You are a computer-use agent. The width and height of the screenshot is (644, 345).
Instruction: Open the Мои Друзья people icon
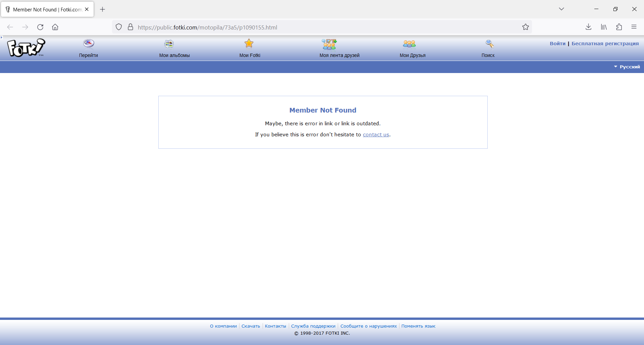pos(409,44)
